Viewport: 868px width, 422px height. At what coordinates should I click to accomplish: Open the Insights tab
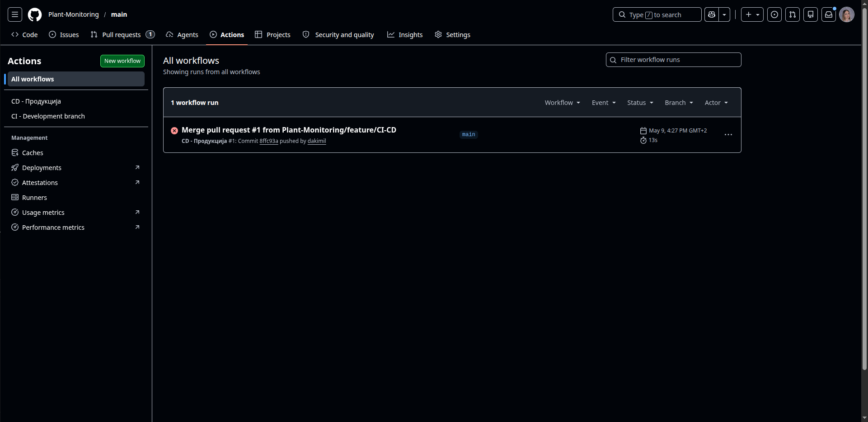(405, 35)
